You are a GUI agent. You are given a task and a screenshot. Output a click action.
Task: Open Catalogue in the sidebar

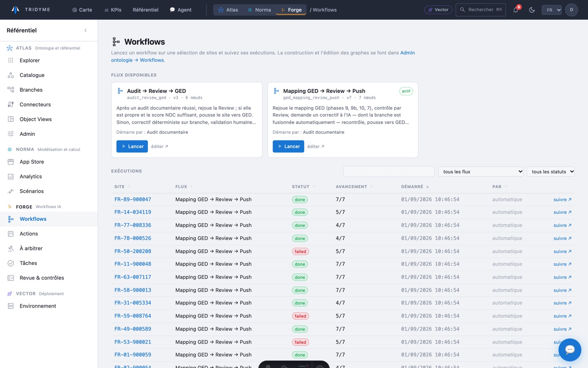49,75
